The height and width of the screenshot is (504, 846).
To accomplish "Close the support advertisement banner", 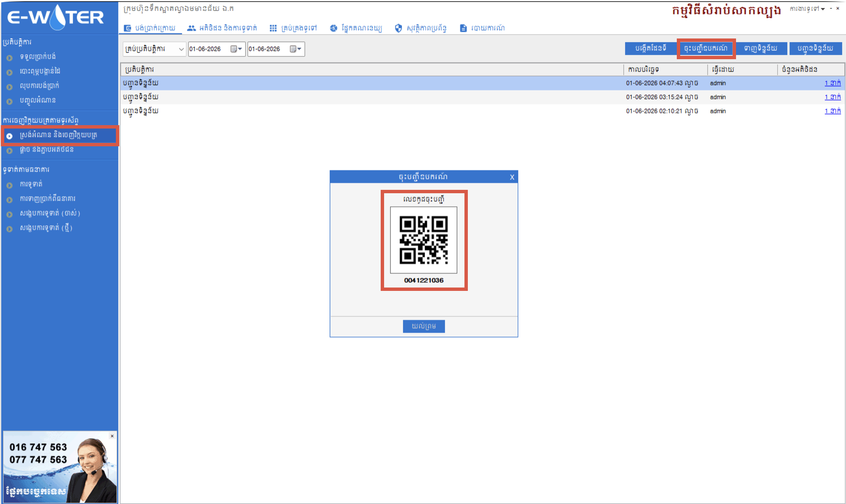I will pos(112,436).
